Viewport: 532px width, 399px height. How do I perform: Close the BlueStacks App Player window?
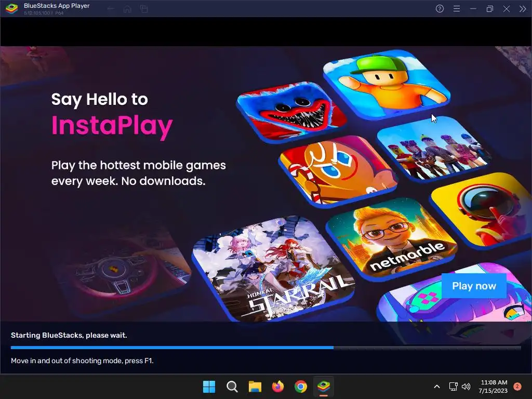506,9
